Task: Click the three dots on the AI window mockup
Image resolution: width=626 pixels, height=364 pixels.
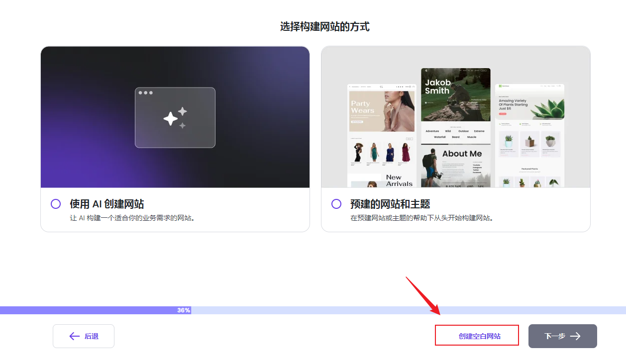Action: coord(146,93)
